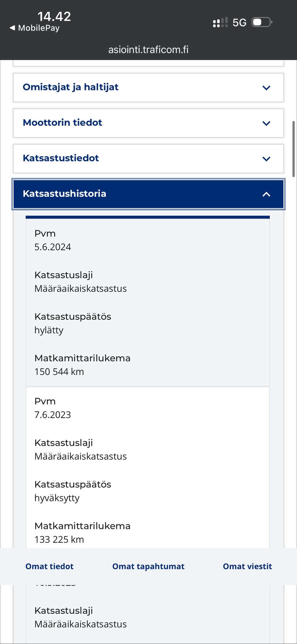Tap the battery indicator icon
The width and height of the screenshot is (297, 644).
262,22
